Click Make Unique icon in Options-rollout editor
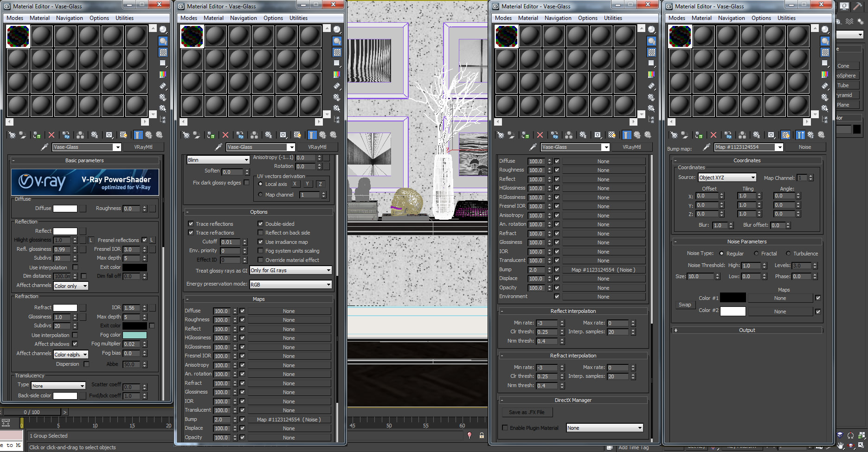 254,135
